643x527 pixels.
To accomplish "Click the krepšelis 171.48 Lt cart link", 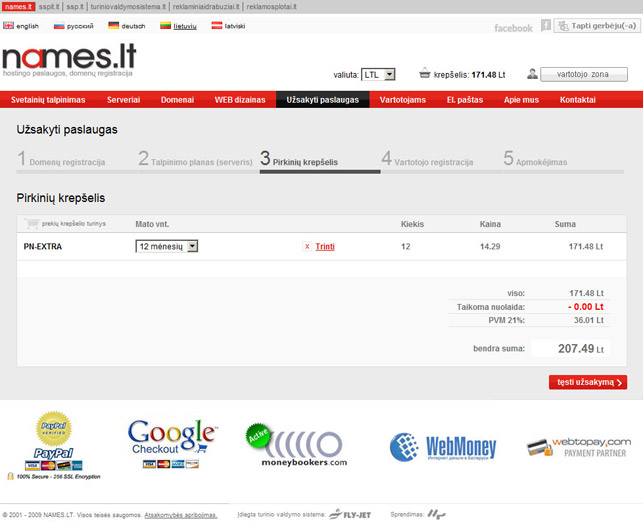I will coord(469,75).
